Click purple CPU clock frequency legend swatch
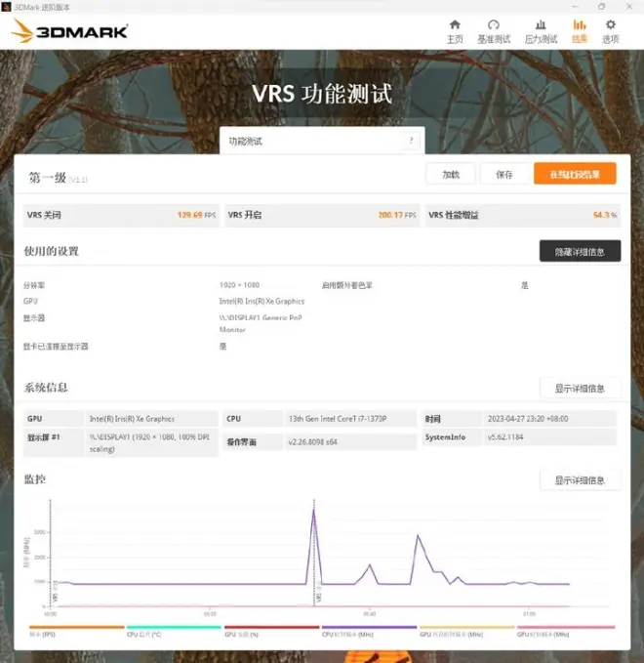Screen dimensions: 644x663 [369, 628]
